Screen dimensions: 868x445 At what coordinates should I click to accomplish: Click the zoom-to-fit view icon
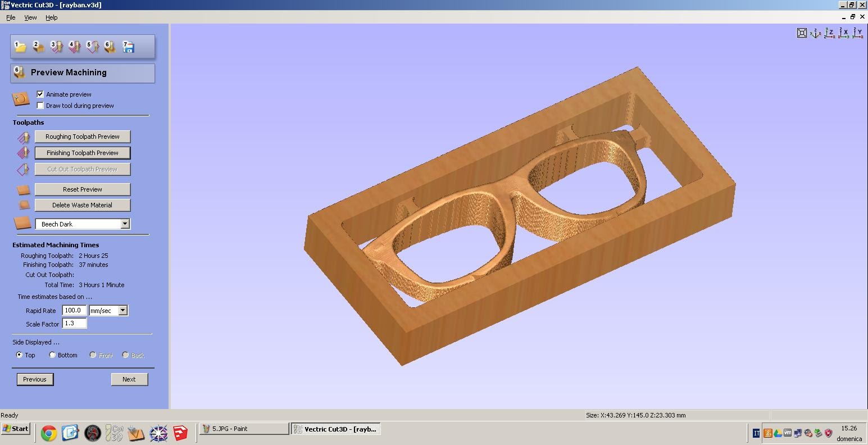pyautogui.click(x=802, y=33)
